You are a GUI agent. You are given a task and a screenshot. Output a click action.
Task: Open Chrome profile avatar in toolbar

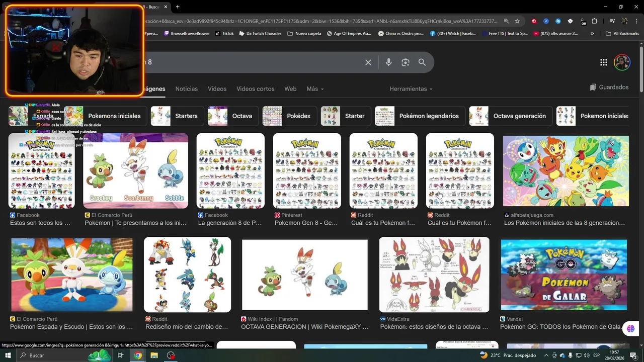coord(624,21)
